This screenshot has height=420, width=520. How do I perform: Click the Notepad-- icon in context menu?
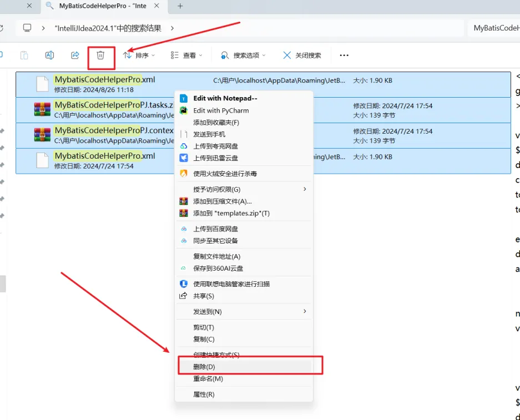tap(183, 98)
